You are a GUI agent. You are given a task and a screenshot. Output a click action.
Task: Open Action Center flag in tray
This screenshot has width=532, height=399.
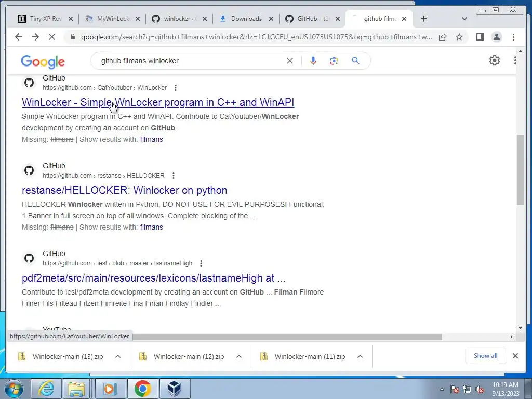pyautogui.click(x=455, y=389)
